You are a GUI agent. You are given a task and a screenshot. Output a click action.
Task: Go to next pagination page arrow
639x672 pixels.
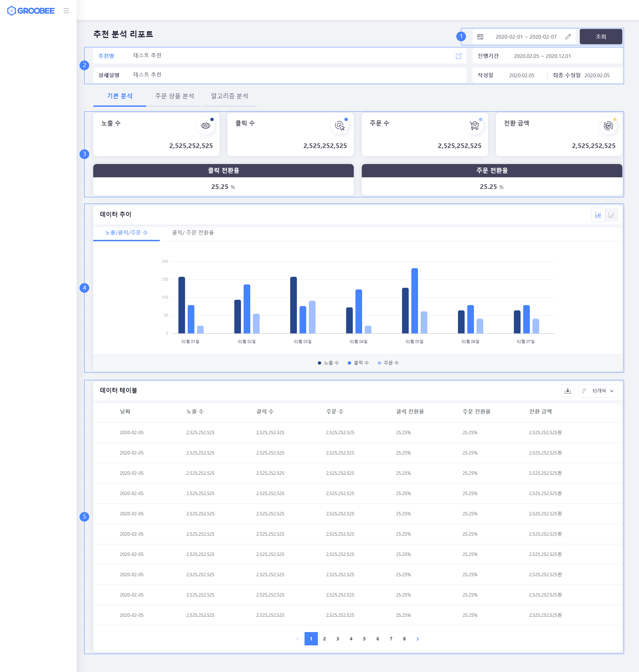(418, 639)
